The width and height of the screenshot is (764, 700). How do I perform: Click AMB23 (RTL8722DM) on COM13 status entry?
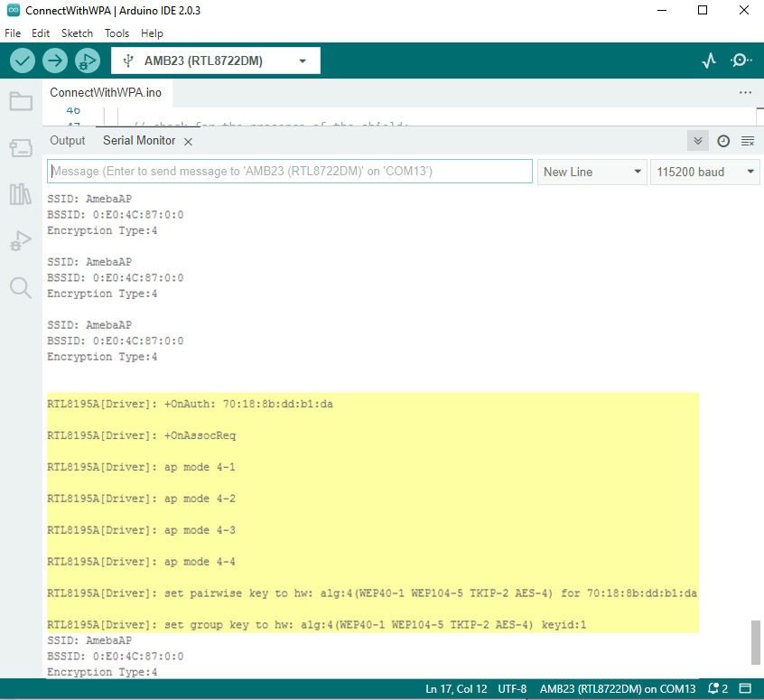[618, 689]
